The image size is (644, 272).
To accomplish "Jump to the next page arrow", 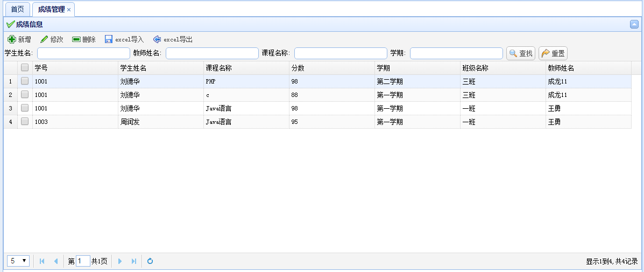I will (x=120, y=261).
